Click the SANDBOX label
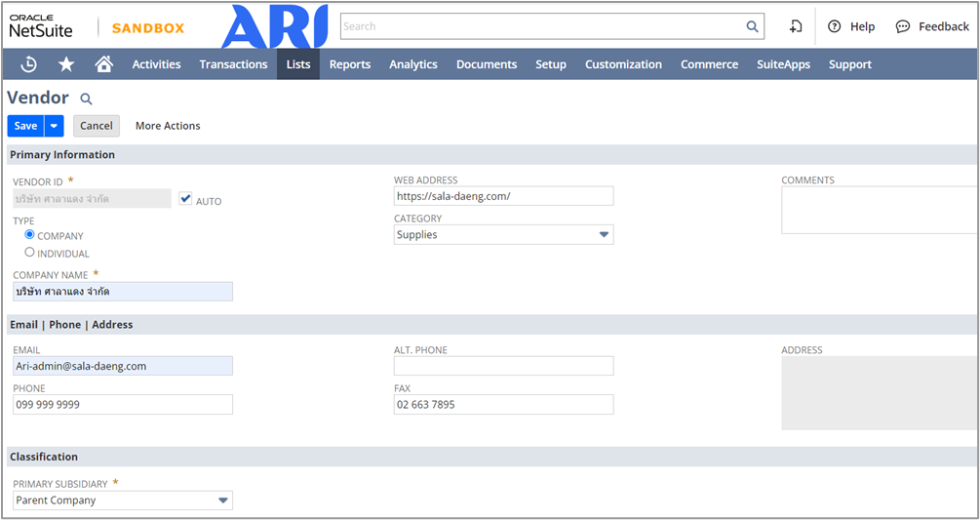 148,28
